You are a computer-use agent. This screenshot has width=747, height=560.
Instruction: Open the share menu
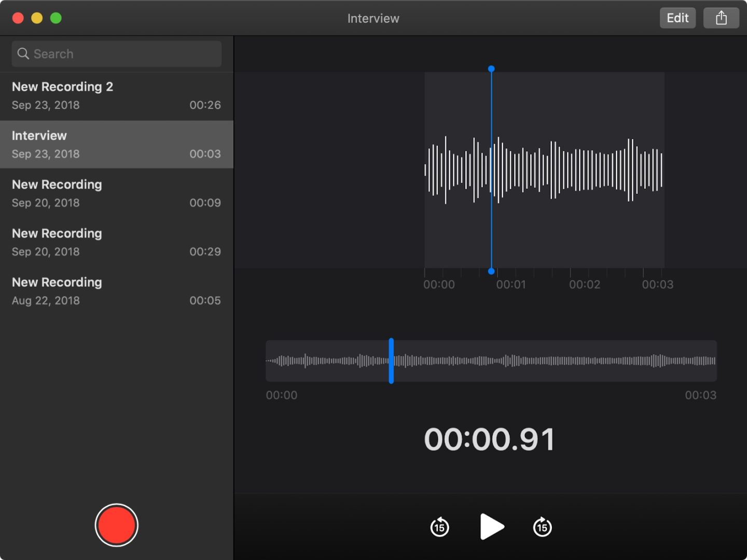click(721, 18)
